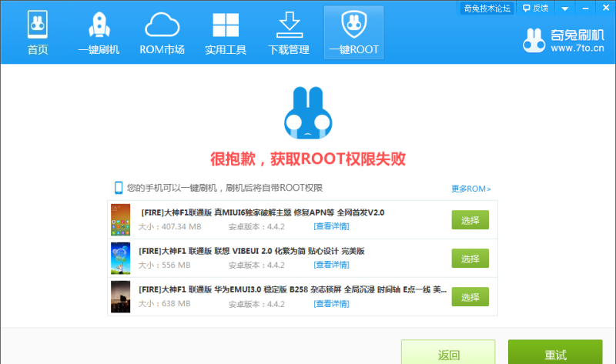Open 实用工具 grid icon
616x364 pixels.
tap(226, 25)
